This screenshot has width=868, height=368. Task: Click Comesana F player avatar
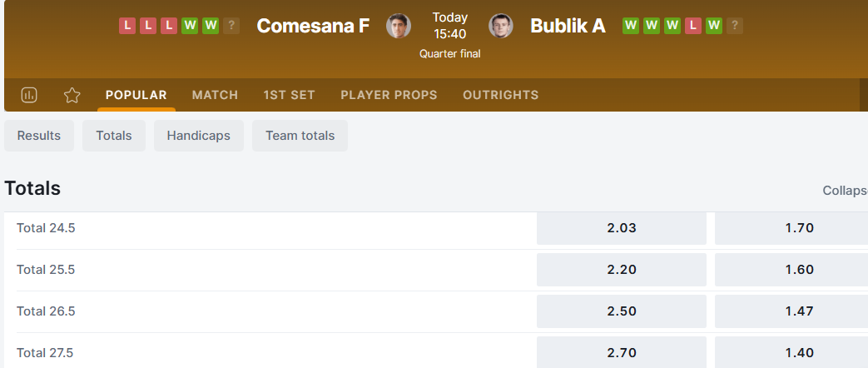tap(399, 26)
